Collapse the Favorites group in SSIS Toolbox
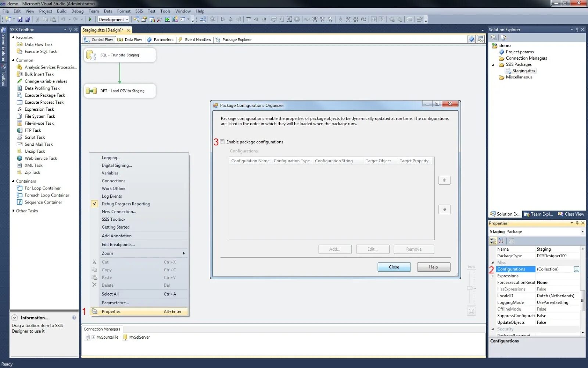Viewport: 588px width, 368px height. pos(13,38)
